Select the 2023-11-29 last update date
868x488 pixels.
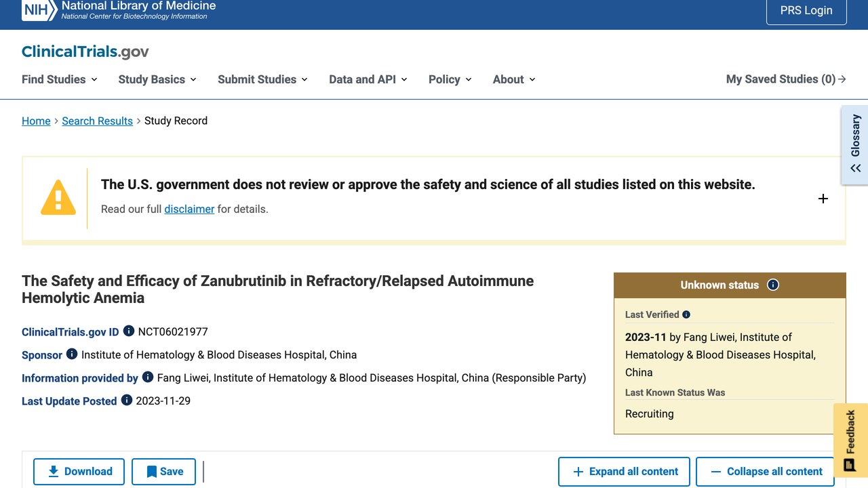pyautogui.click(x=163, y=401)
